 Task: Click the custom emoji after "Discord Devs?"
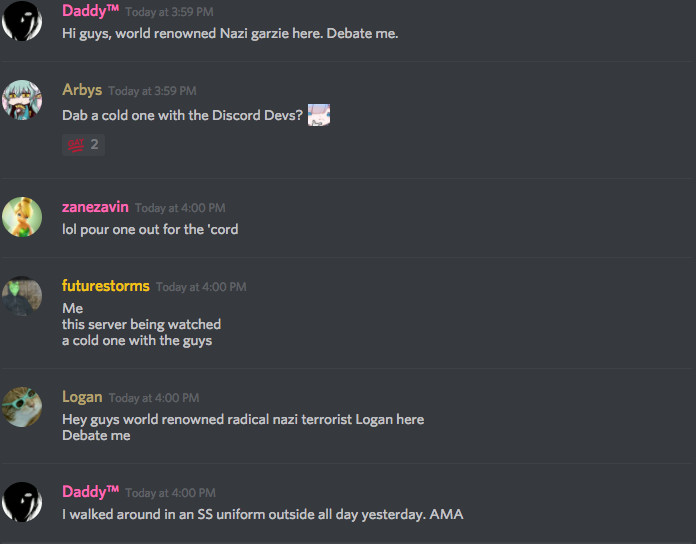(x=319, y=115)
